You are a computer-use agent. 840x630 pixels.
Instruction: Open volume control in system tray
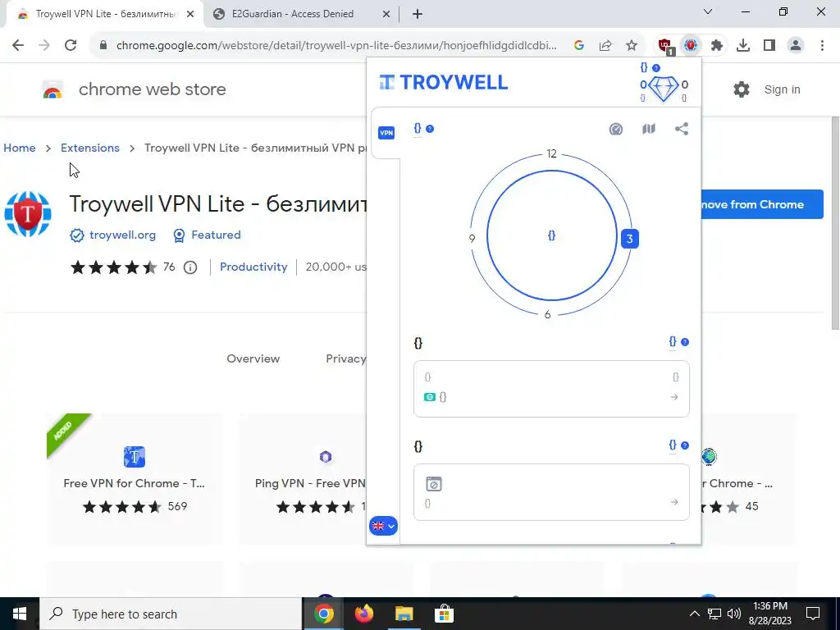pos(734,614)
